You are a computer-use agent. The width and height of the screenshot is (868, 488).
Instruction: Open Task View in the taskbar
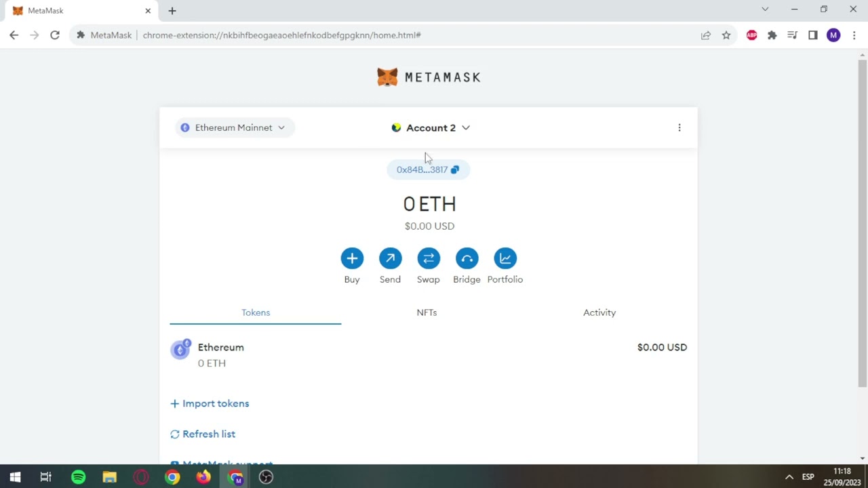(x=46, y=477)
